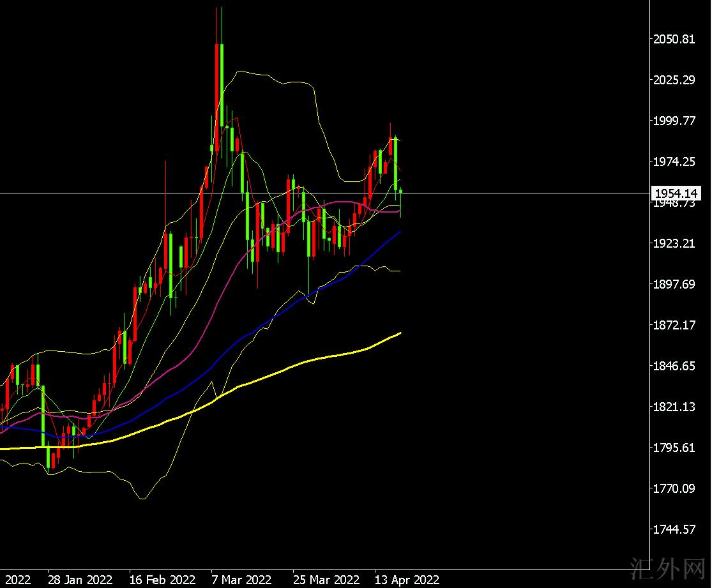Screen dimensions: 712x588
Task: Click the 1846.65 price level label
Action: point(673,366)
